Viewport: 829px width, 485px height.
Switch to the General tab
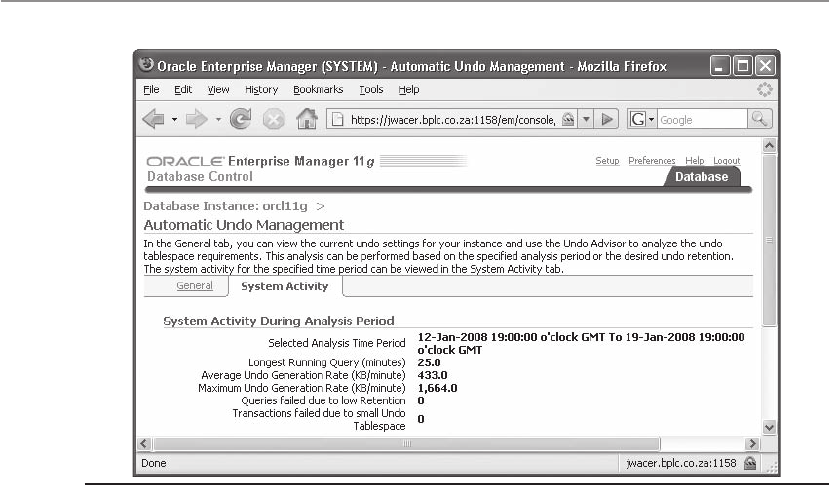195,286
